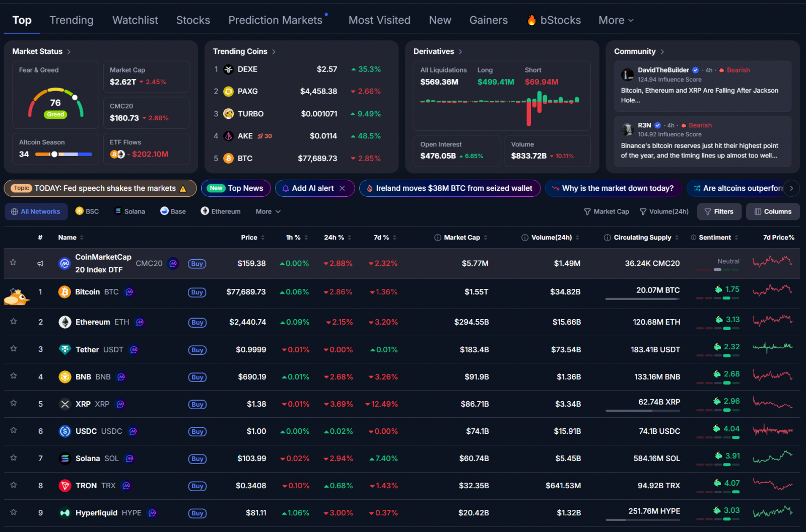Switch to the Trending tab
The width and height of the screenshot is (806, 532).
click(x=72, y=20)
